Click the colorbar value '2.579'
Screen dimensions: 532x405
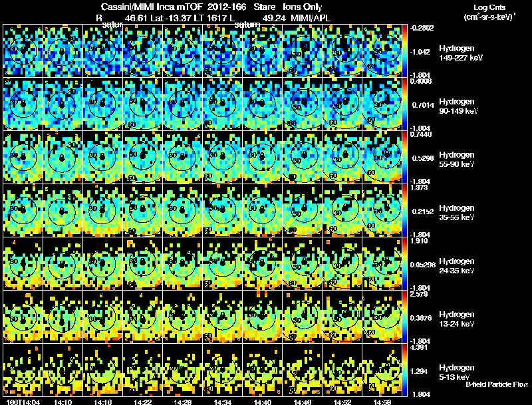419,294
